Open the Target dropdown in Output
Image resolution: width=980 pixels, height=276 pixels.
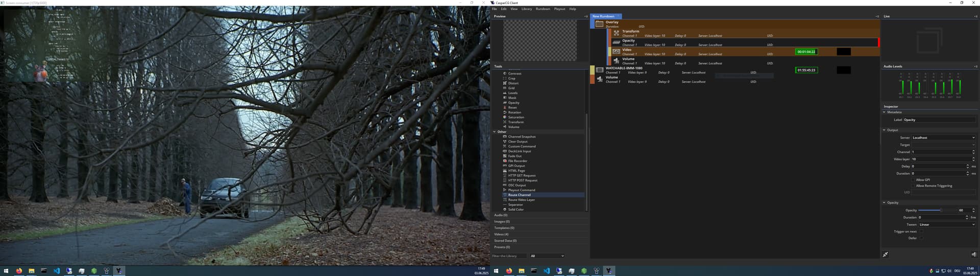pyautogui.click(x=943, y=145)
